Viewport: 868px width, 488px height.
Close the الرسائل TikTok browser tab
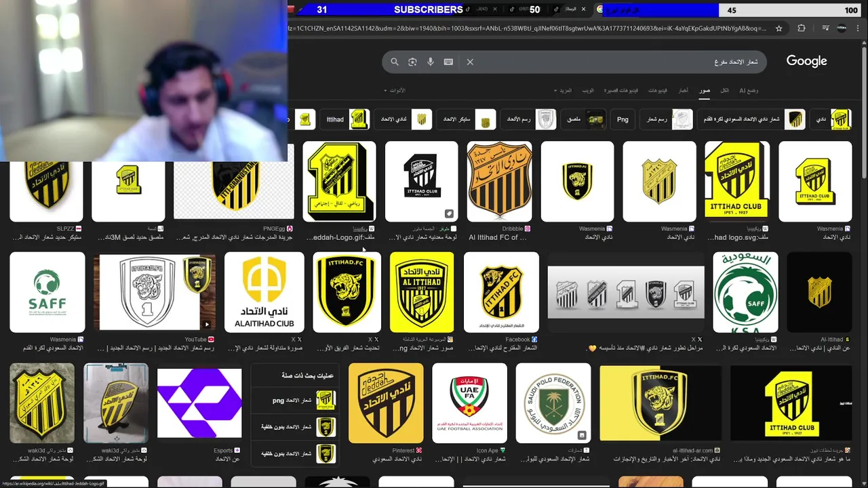tap(583, 9)
